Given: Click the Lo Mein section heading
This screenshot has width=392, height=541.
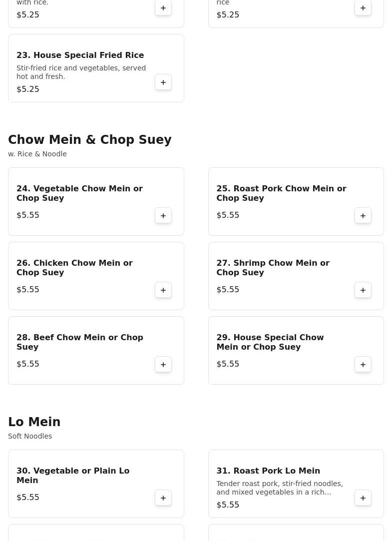Looking at the screenshot, I should [34, 422].
